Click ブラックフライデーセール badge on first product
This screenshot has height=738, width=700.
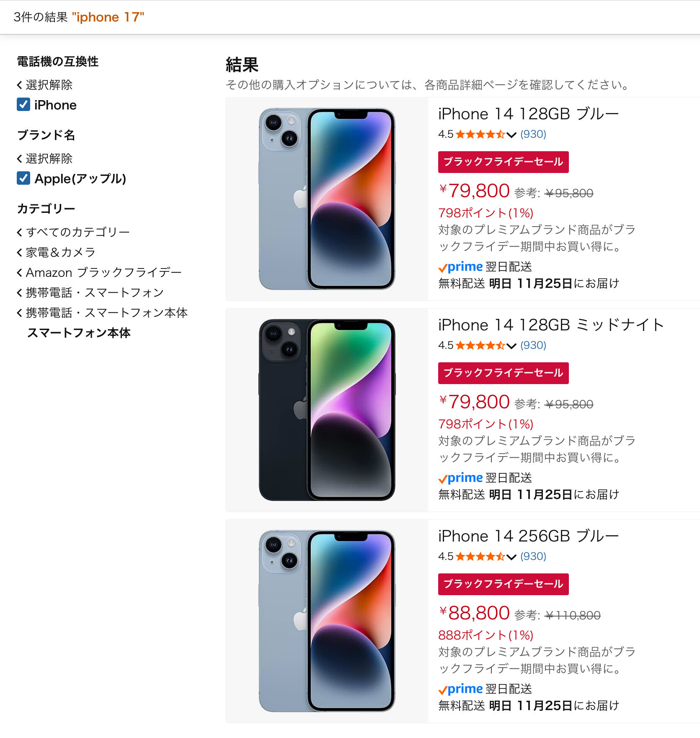coord(504,162)
